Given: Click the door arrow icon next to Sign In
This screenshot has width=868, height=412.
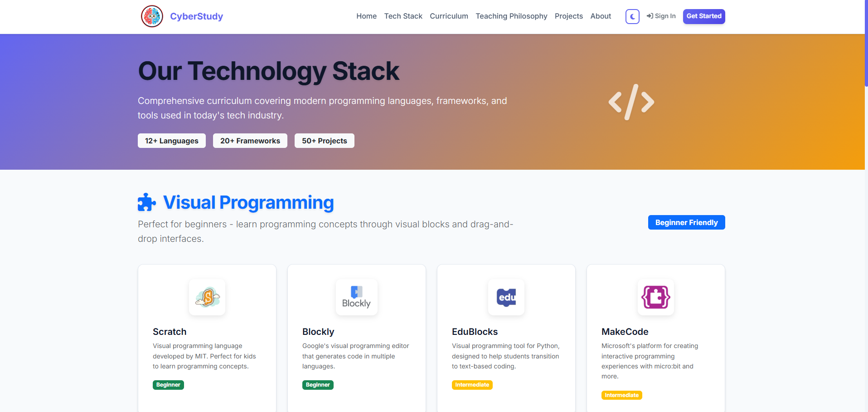Looking at the screenshot, I should tap(649, 16).
